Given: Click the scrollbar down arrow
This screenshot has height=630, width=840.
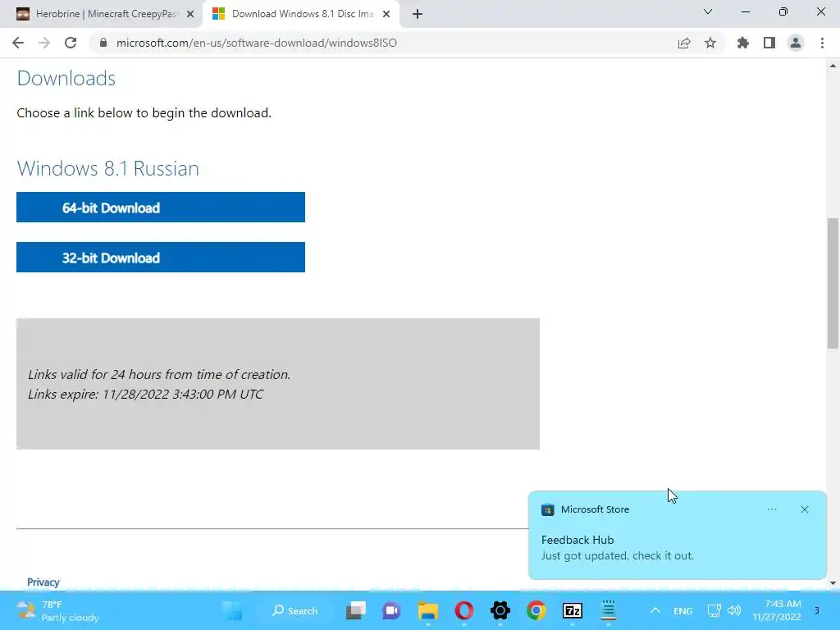Looking at the screenshot, I should coord(833,583).
